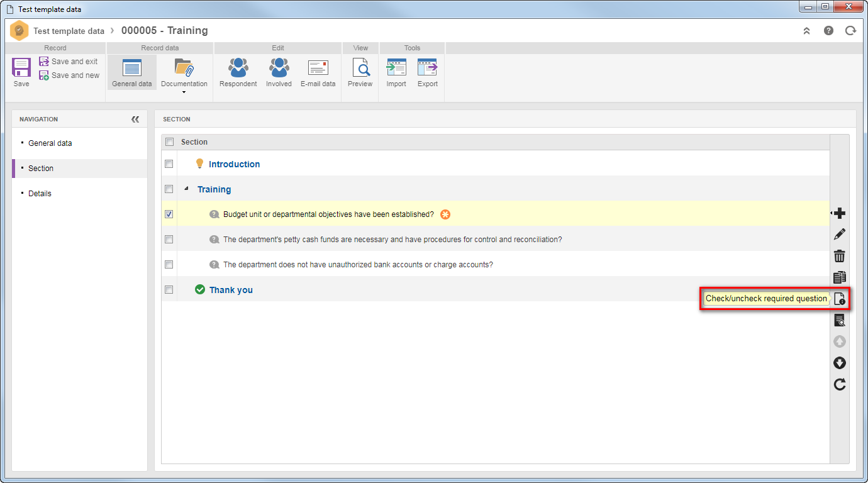Check the Thank you row checkbox
This screenshot has width=868, height=483.
[169, 289]
